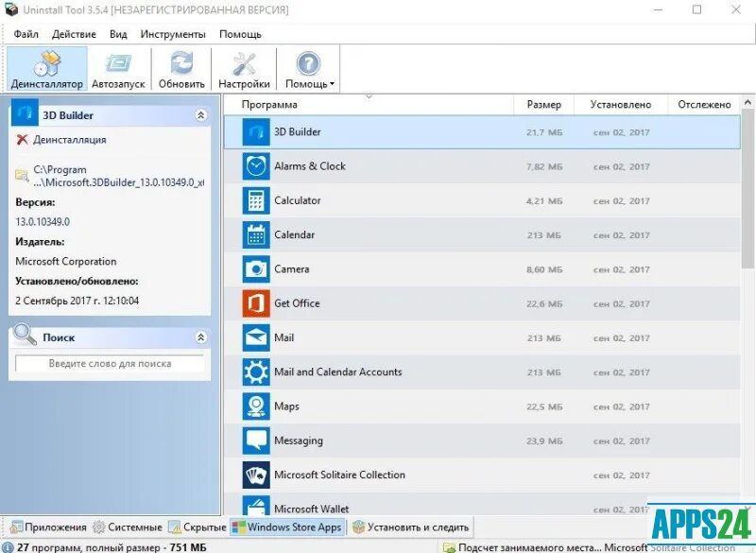Select the Maps program name
Viewport: 756px width, 553px height.
[x=286, y=406]
